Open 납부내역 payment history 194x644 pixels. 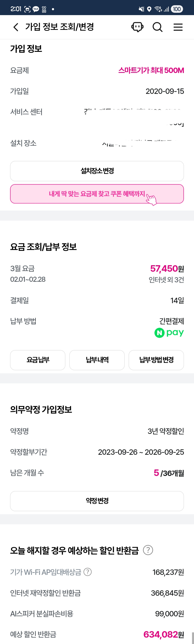click(97, 360)
